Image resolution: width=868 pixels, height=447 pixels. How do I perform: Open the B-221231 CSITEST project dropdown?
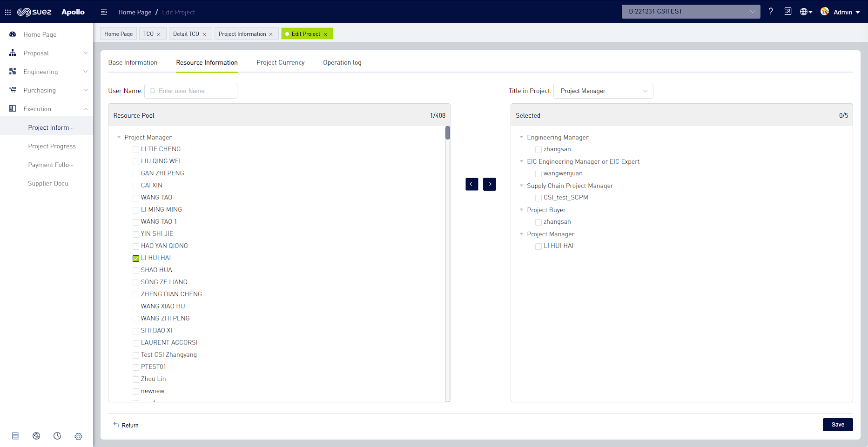coord(691,12)
